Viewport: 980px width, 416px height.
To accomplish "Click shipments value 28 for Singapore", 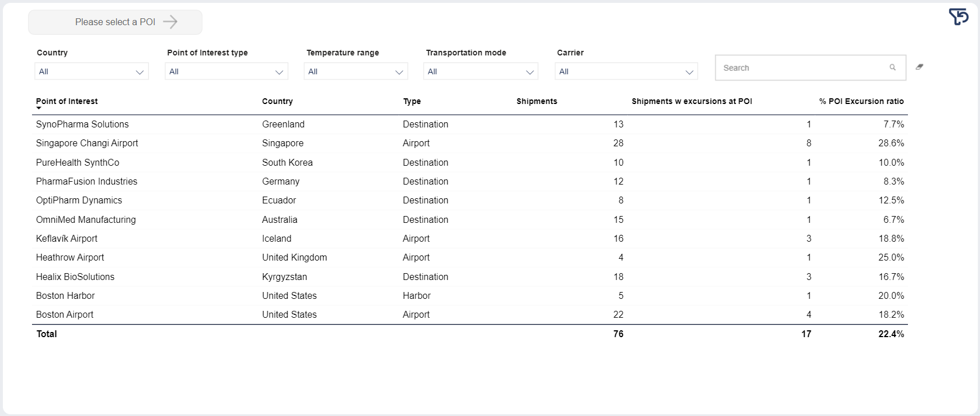I will point(618,143).
